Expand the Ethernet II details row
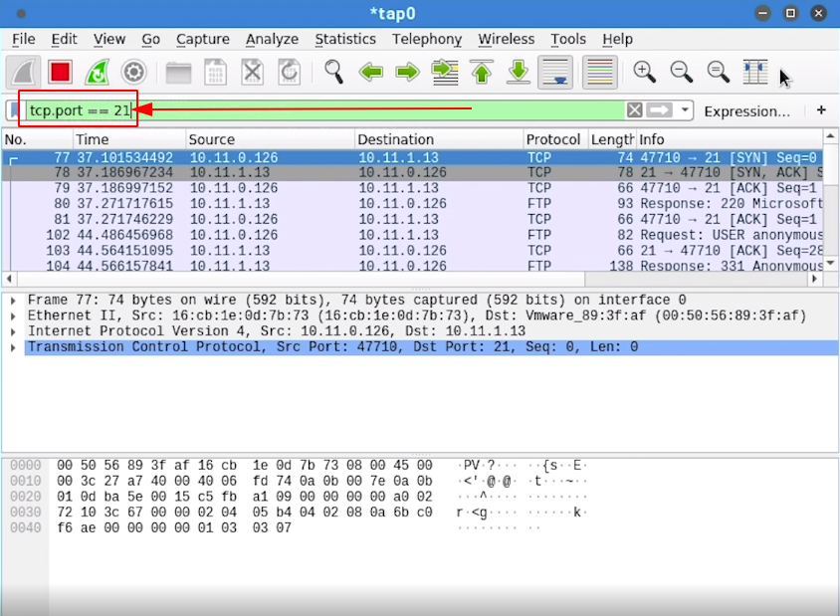840x616 pixels. pyautogui.click(x=12, y=316)
